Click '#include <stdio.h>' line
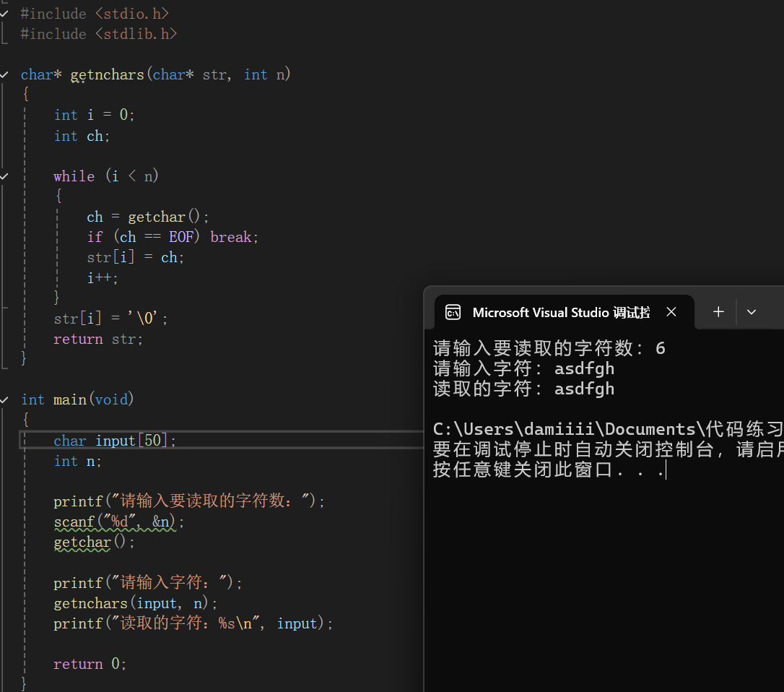Screen dimensions: 784x692 coord(95,14)
